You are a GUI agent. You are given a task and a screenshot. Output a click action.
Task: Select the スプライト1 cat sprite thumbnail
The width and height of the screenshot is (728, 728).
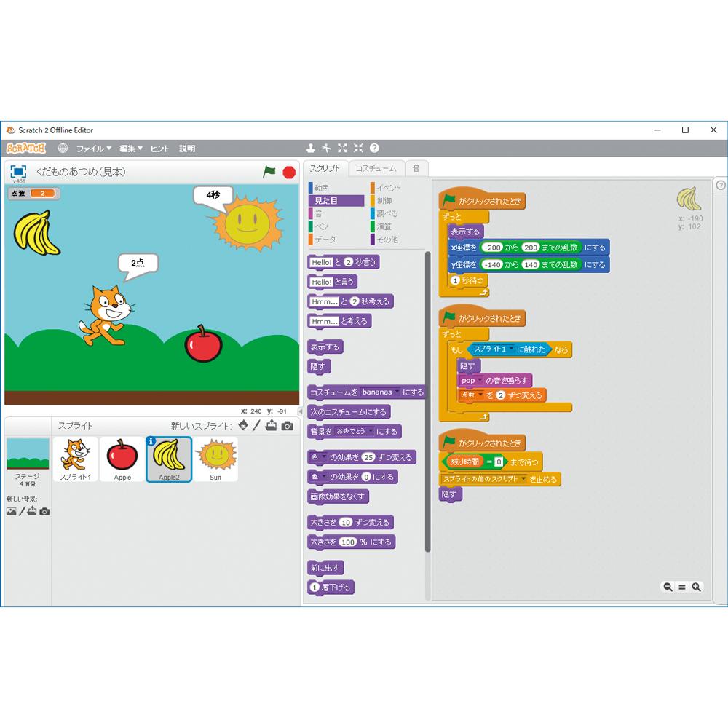point(76,459)
